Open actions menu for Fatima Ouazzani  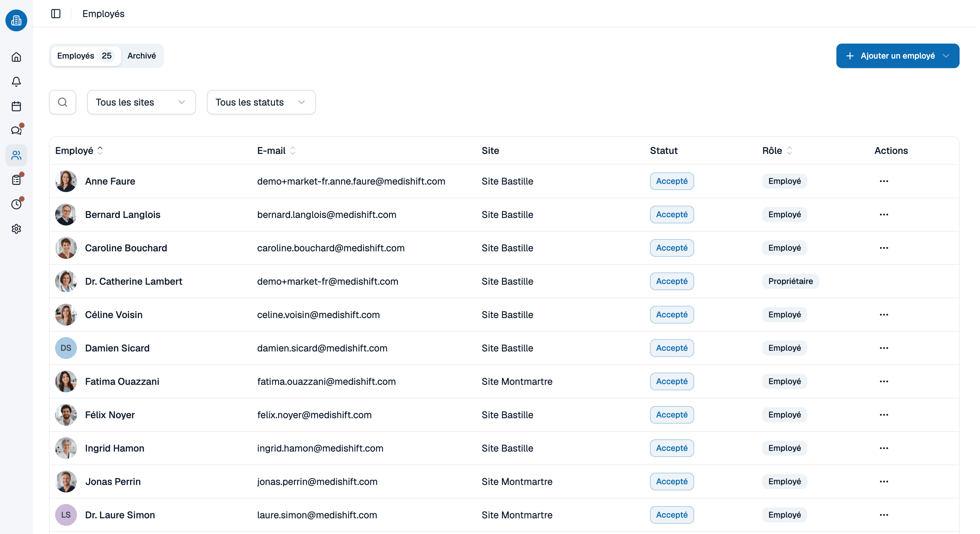coord(884,382)
